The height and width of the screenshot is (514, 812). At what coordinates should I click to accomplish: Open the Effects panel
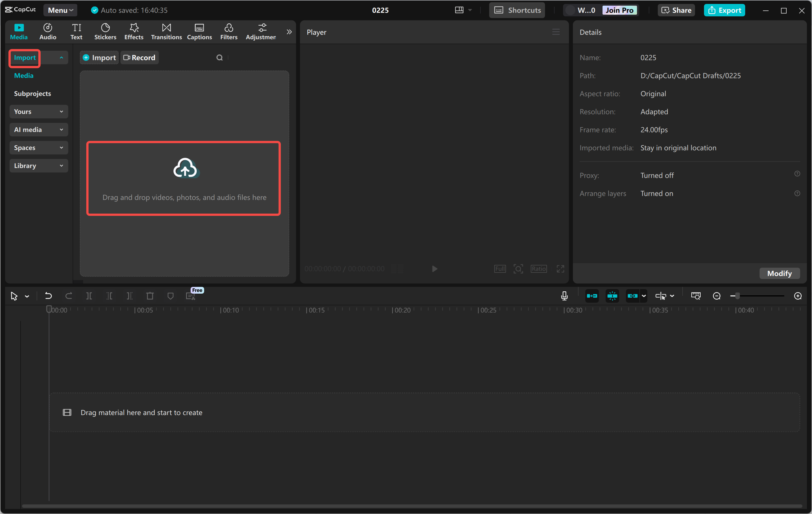click(134, 31)
